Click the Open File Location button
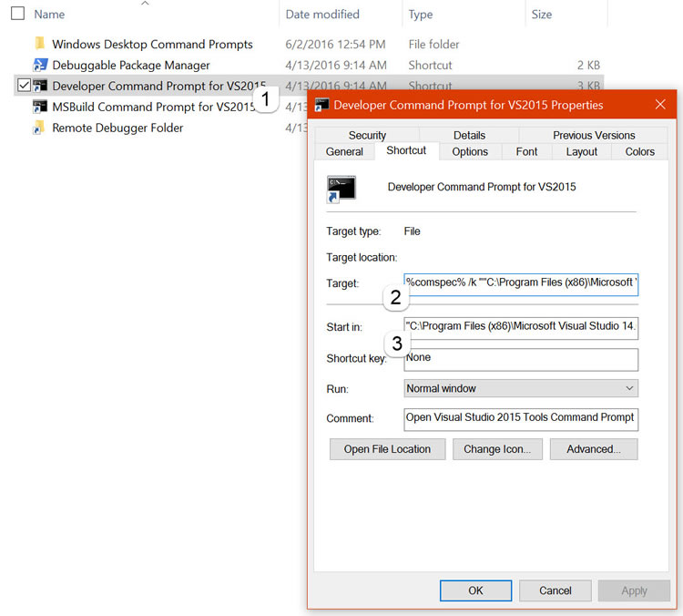683x616 pixels. tap(387, 449)
